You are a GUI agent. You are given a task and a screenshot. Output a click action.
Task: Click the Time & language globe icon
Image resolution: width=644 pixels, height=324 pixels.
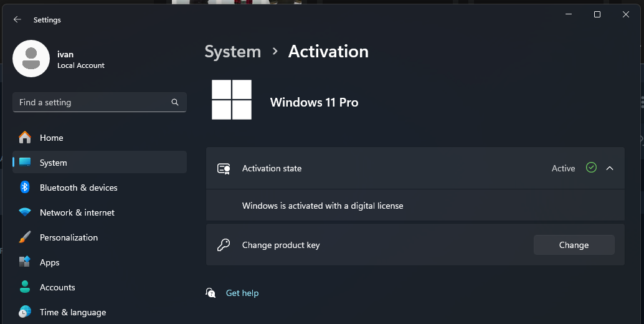click(x=25, y=312)
